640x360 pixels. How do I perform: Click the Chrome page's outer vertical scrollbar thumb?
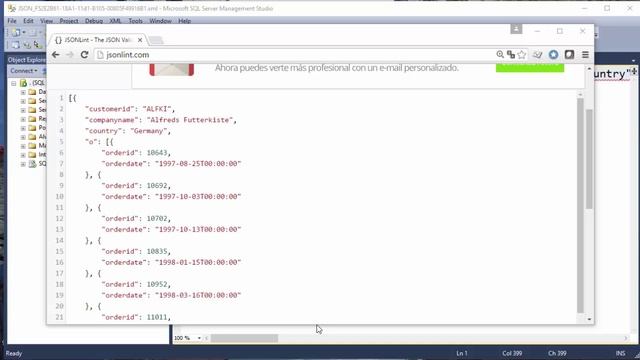(589, 159)
